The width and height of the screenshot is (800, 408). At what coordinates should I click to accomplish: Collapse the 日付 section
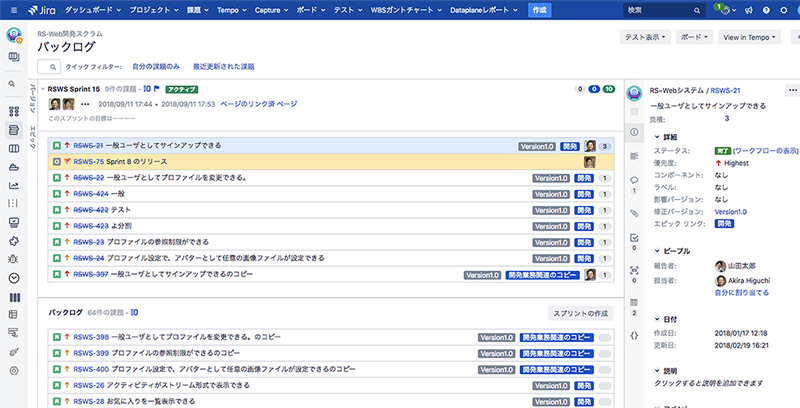[657, 319]
